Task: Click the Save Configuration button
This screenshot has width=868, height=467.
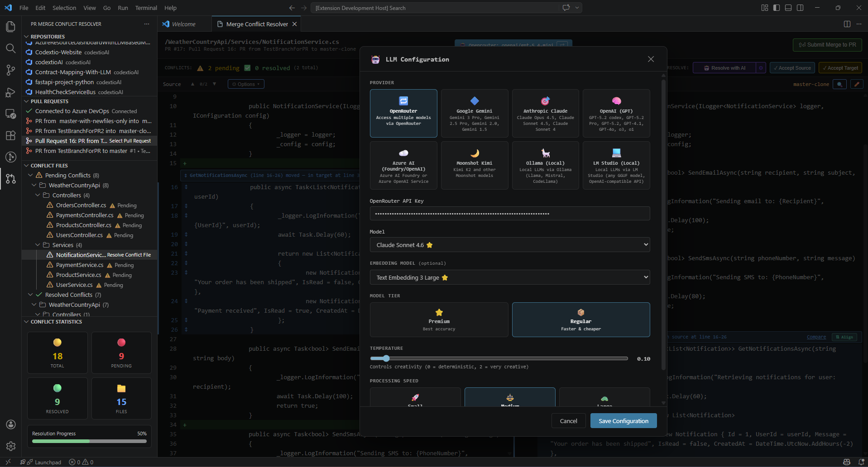Action: click(x=623, y=421)
